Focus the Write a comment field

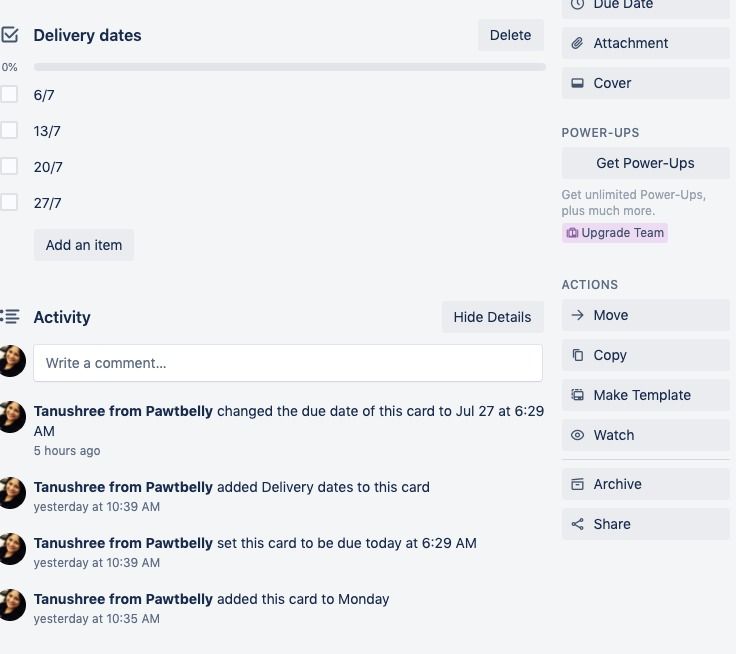(x=288, y=363)
